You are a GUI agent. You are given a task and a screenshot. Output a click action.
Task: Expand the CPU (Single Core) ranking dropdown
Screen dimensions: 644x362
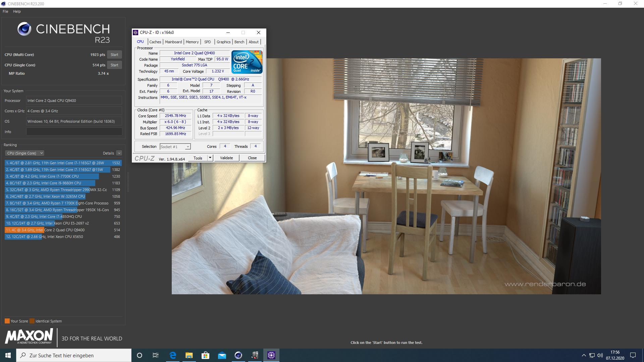click(x=24, y=153)
